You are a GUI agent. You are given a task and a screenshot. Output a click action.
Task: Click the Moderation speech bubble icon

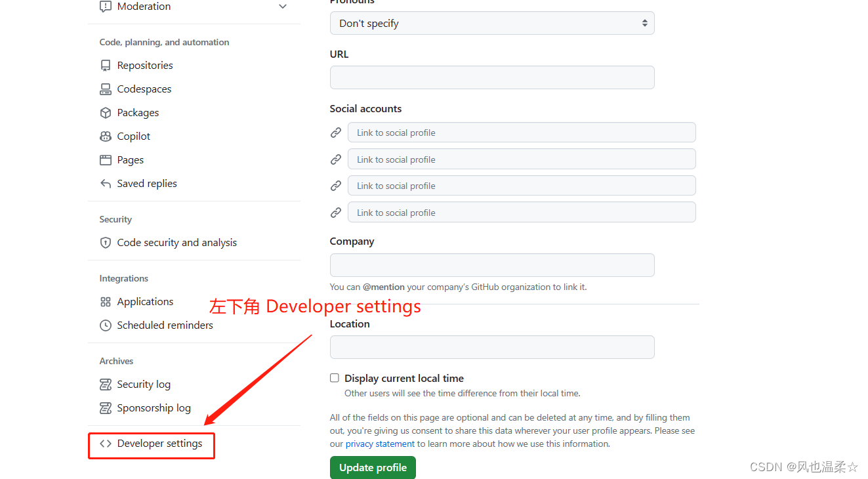106,7
